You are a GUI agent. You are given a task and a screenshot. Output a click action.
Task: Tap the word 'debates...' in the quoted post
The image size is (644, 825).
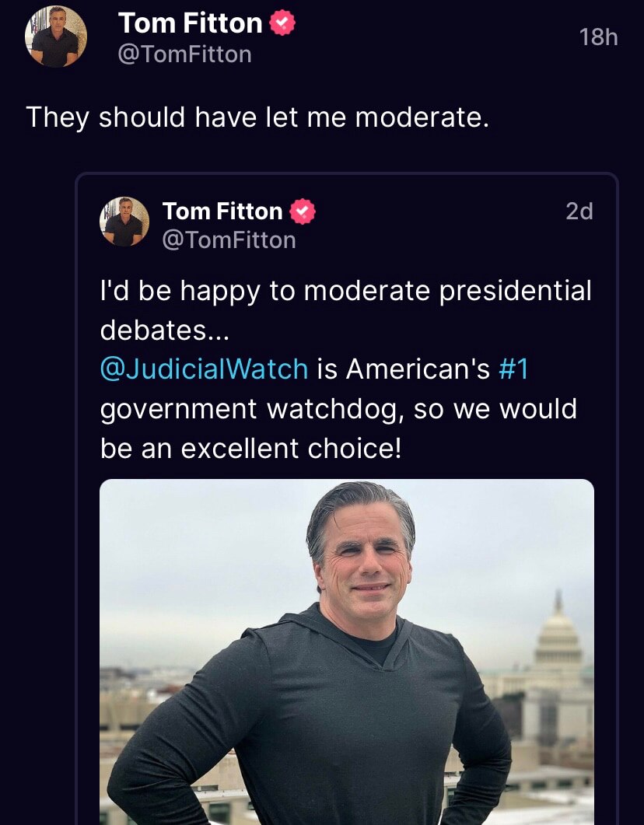(x=165, y=330)
